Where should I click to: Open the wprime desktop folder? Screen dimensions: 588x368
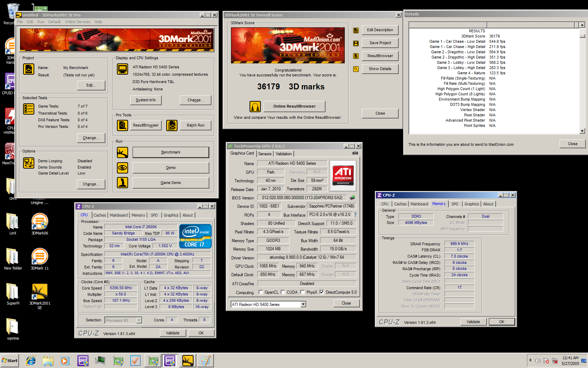[x=13, y=329]
